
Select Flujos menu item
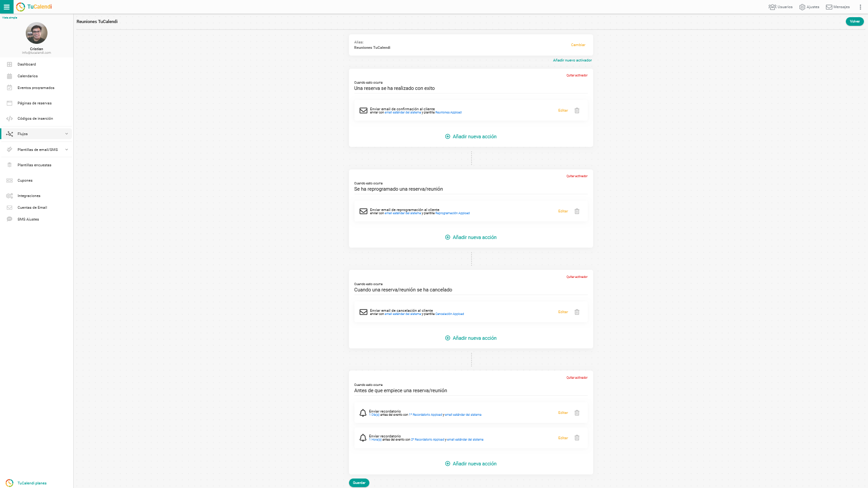tap(36, 134)
